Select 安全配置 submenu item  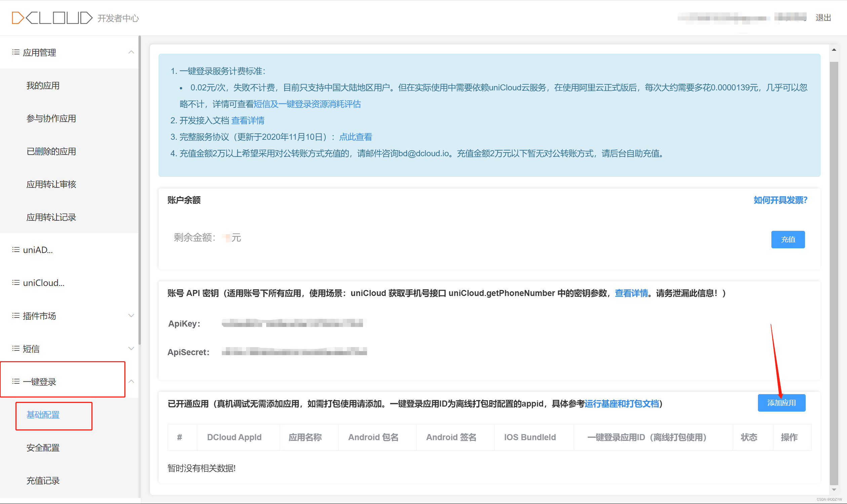(43, 448)
